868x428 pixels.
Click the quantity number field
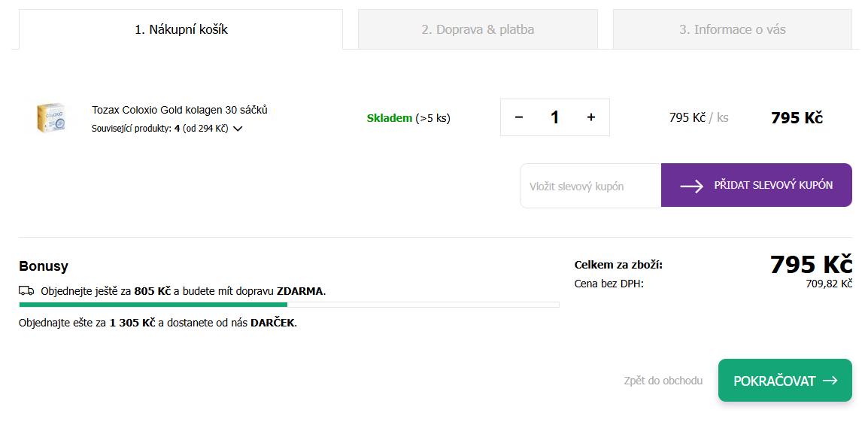[555, 117]
